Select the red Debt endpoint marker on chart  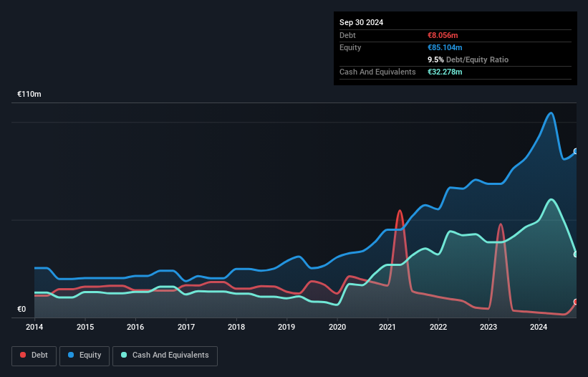coord(575,302)
